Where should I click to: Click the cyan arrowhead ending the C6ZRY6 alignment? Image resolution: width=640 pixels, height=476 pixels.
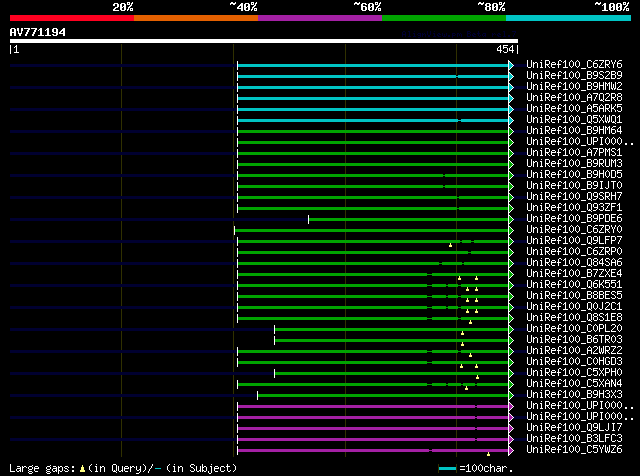pyautogui.click(x=511, y=65)
